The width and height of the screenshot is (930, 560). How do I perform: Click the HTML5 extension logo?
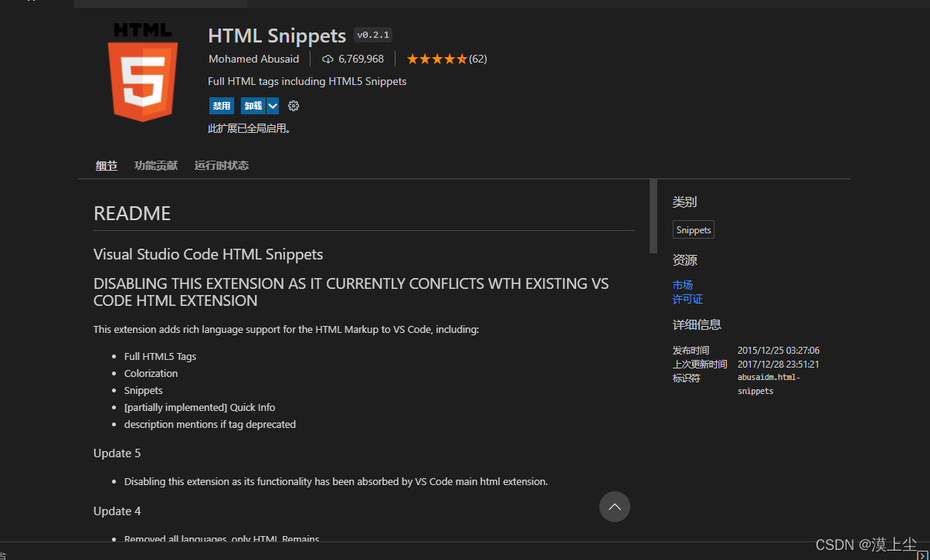pyautogui.click(x=143, y=72)
